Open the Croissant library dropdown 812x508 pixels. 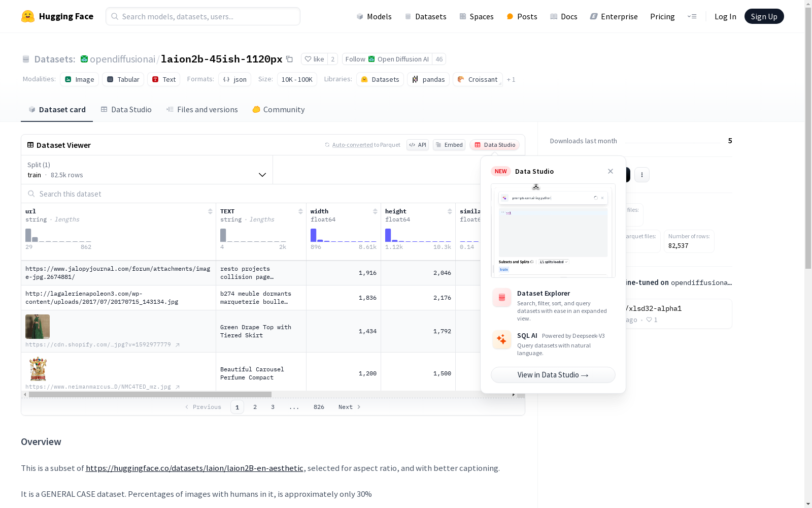click(478, 79)
